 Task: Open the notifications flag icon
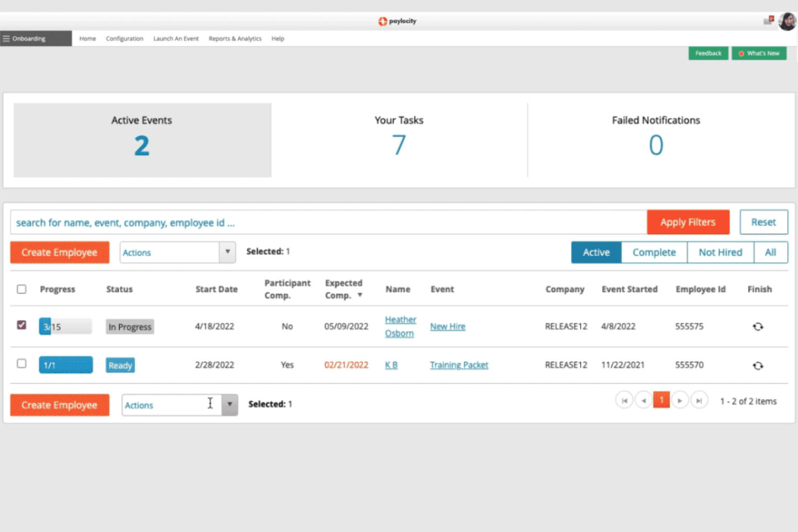pyautogui.click(x=768, y=20)
